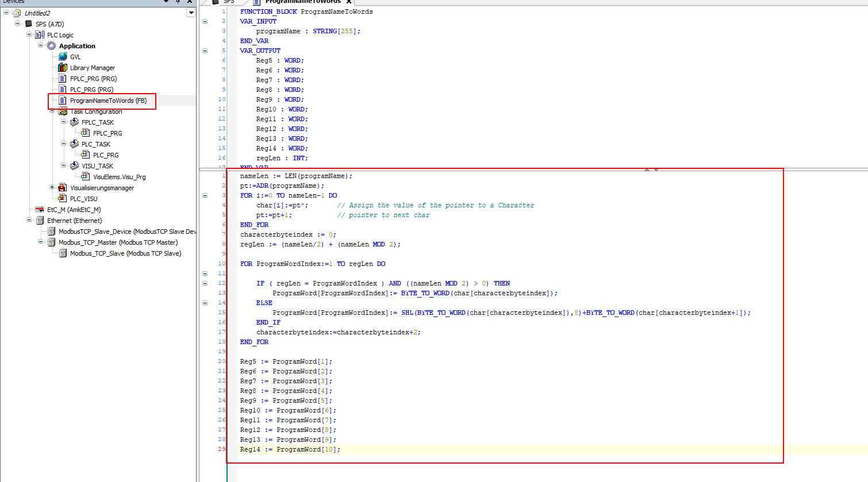Click the SPS (A7D) device icon
This screenshot has width=868, height=482.
28,24
